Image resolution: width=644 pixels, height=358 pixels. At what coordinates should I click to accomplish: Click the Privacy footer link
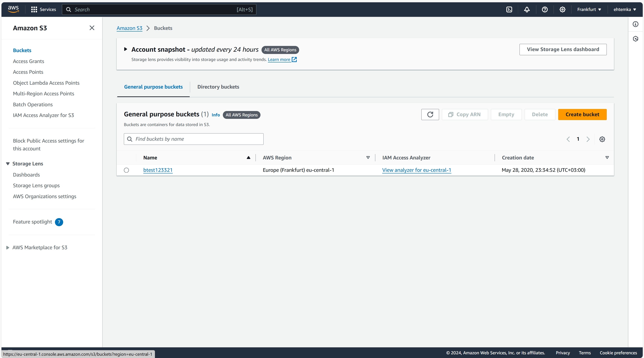[563, 353]
